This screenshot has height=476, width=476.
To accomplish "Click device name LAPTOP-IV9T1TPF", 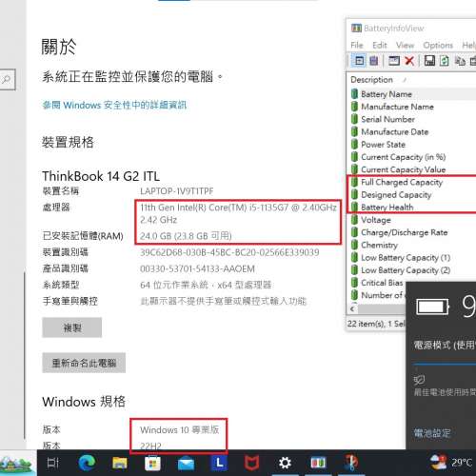I will coord(177,191).
